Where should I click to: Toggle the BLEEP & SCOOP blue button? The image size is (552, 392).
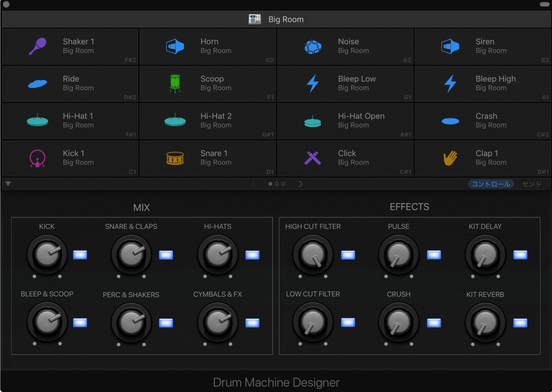coord(80,323)
